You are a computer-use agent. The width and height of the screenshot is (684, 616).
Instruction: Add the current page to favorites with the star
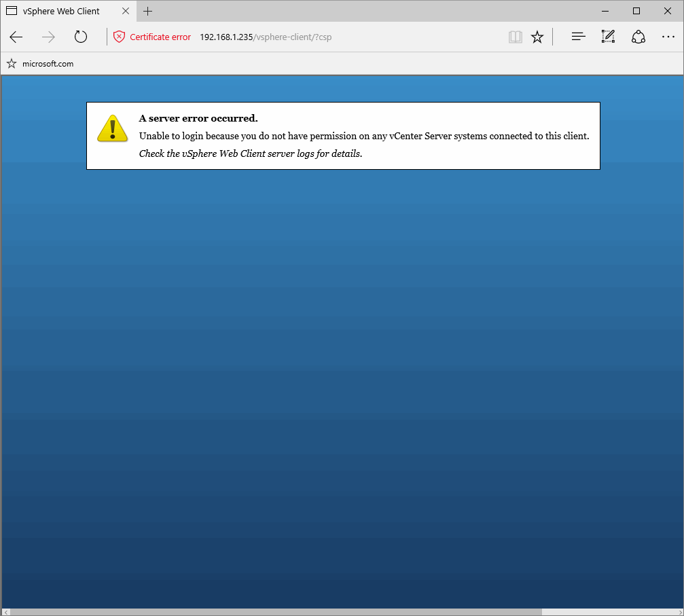tap(537, 37)
